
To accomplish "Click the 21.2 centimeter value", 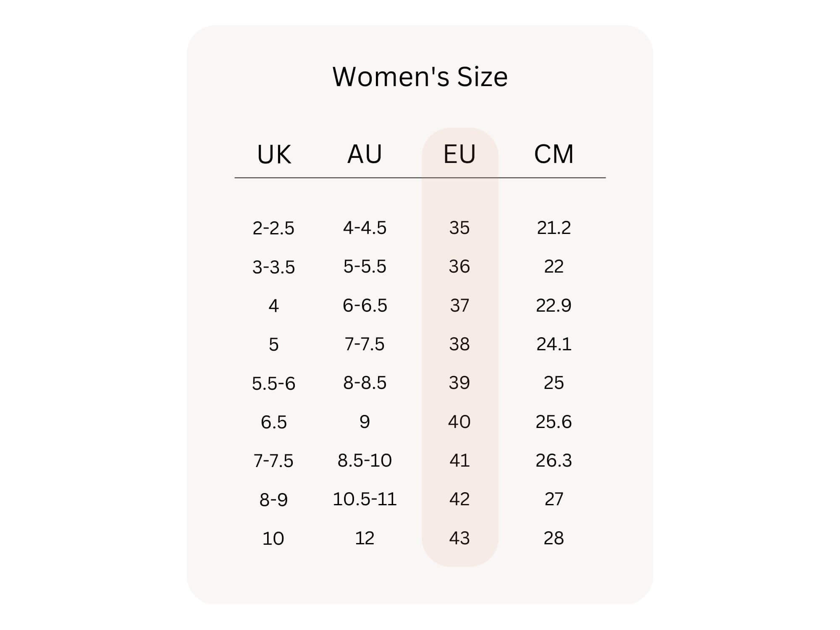I will (x=554, y=228).
